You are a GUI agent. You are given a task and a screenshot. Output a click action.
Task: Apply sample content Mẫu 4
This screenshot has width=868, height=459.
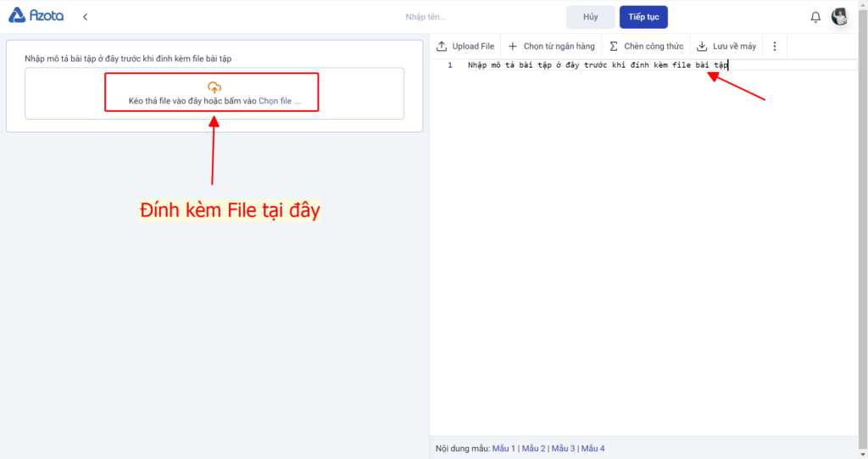(593, 448)
